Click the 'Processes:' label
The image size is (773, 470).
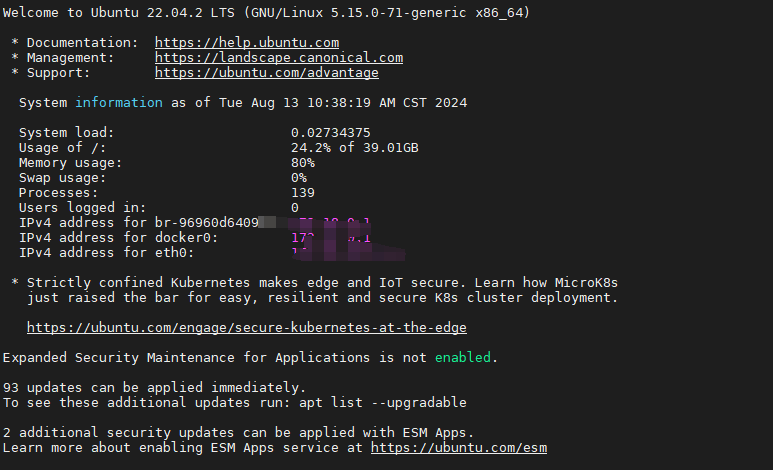coord(59,193)
